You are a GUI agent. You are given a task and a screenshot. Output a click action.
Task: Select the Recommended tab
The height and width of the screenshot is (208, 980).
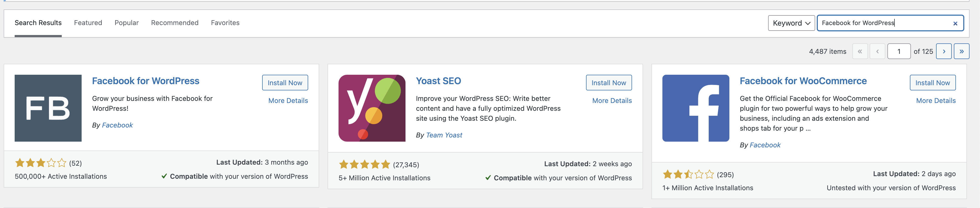pos(174,23)
